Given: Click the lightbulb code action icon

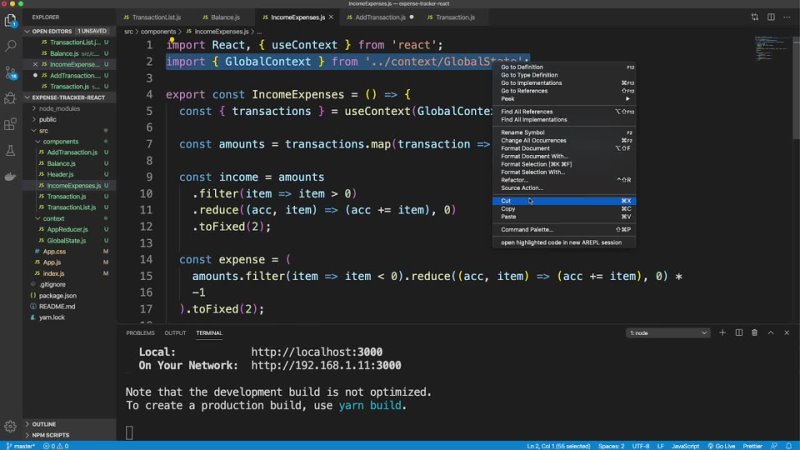Looking at the screenshot, I should point(172,40).
